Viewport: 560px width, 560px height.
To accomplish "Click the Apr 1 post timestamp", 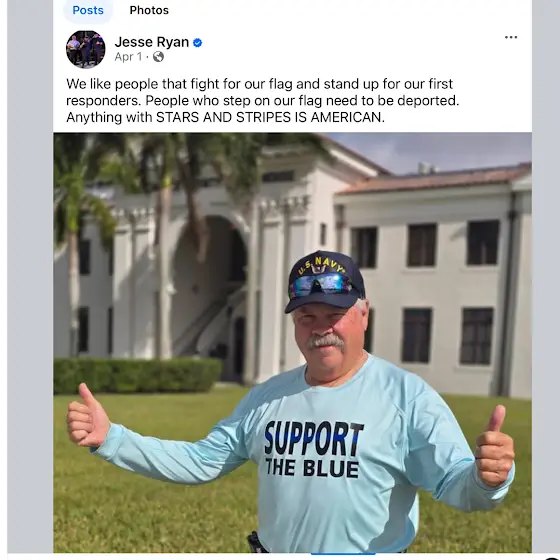I will click(x=128, y=57).
